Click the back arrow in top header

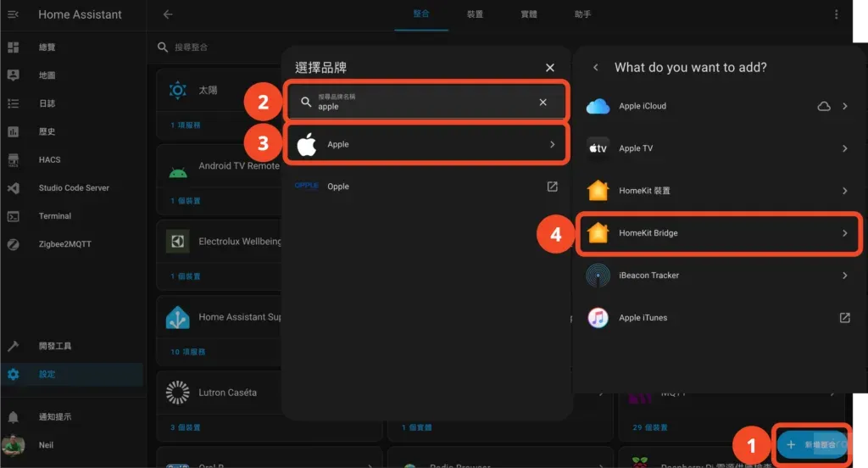168,14
